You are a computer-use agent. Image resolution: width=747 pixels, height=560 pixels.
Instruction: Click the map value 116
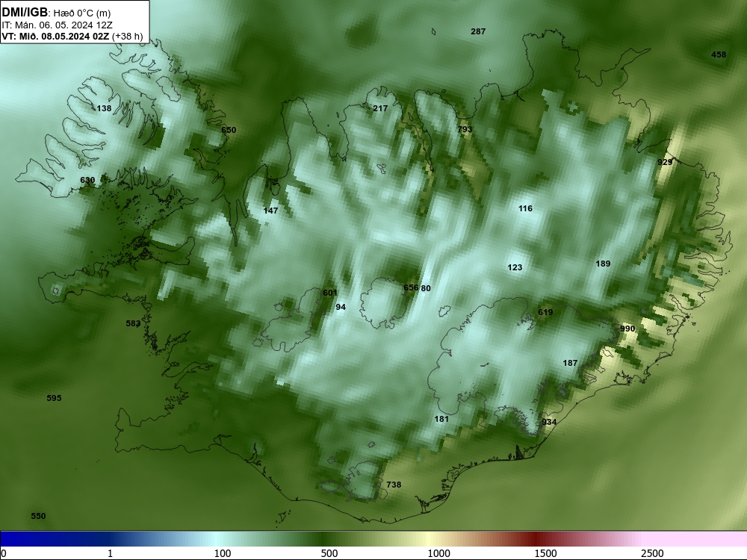pos(525,208)
